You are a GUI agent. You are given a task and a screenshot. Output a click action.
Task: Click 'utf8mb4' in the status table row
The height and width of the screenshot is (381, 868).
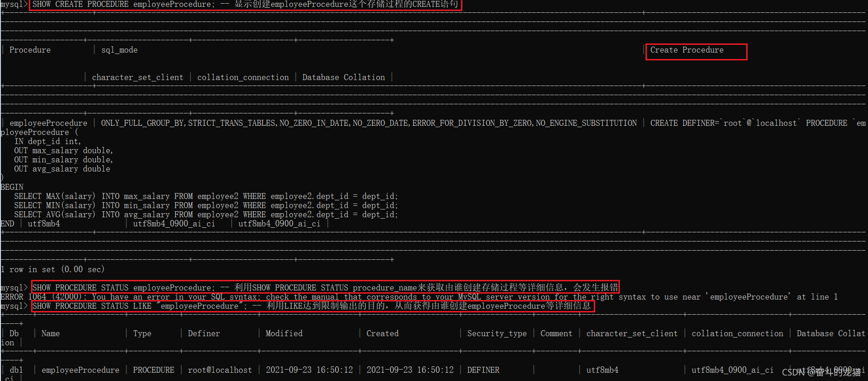point(602,370)
